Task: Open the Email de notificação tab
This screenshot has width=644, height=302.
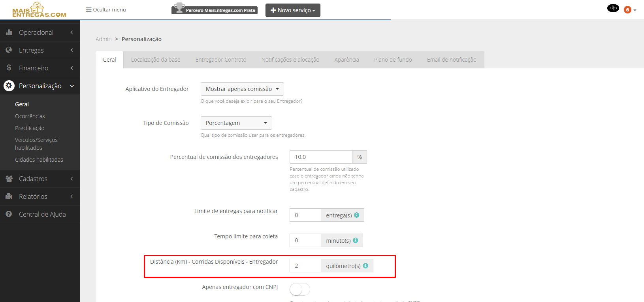Action: (452, 60)
